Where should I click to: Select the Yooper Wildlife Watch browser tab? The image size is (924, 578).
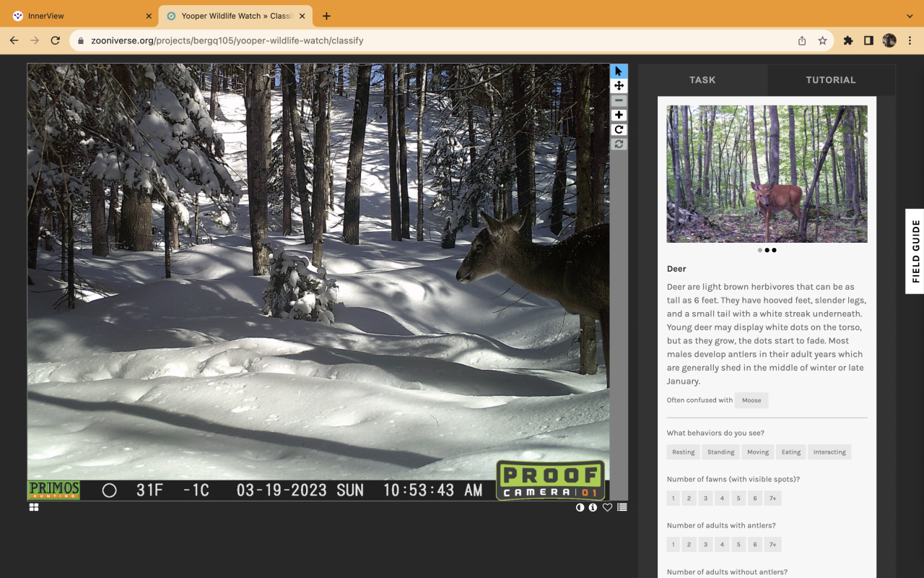coord(235,16)
